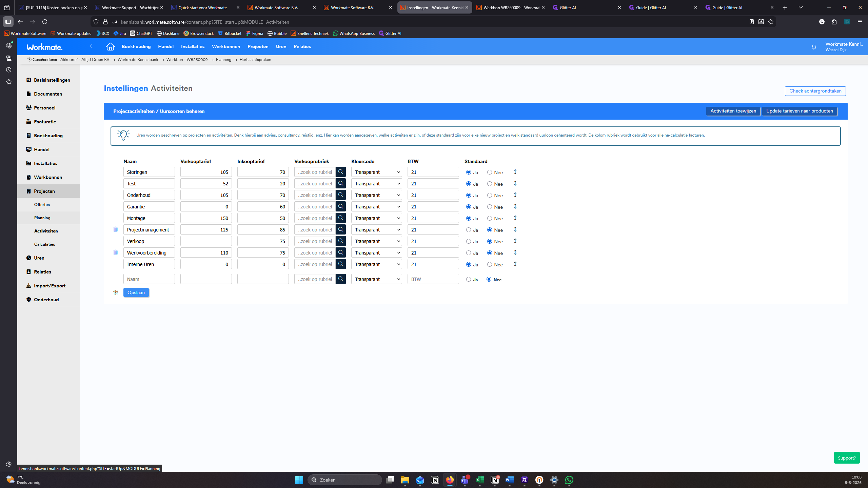Delete the Projectmanagement row via trash icon
This screenshot has width=868, height=488.
click(x=116, y=229)
